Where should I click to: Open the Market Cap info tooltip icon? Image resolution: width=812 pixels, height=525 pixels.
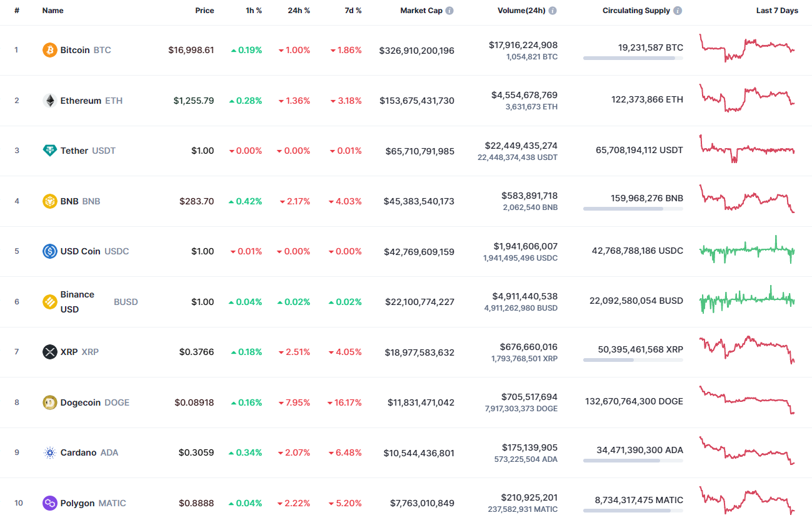click(448, 10)
